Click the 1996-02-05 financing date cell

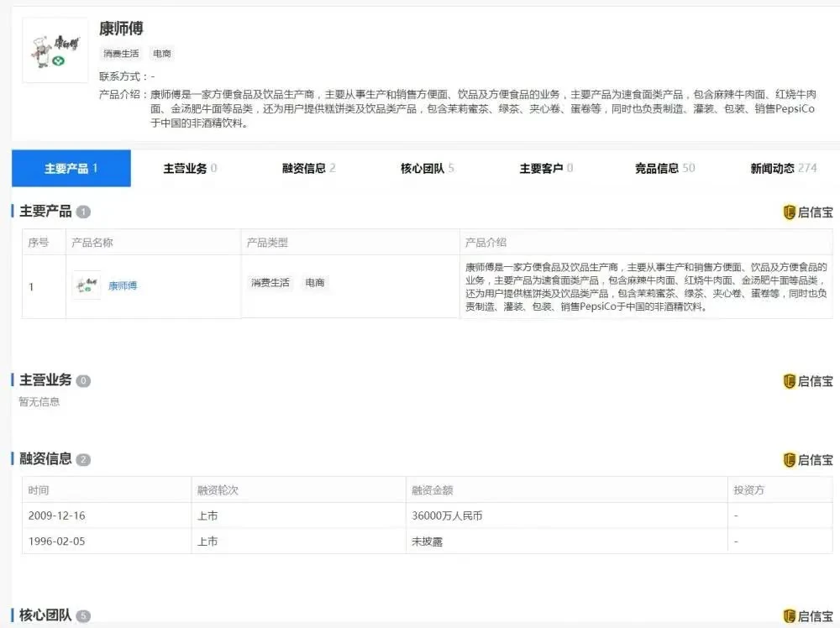tap(107, 542)
